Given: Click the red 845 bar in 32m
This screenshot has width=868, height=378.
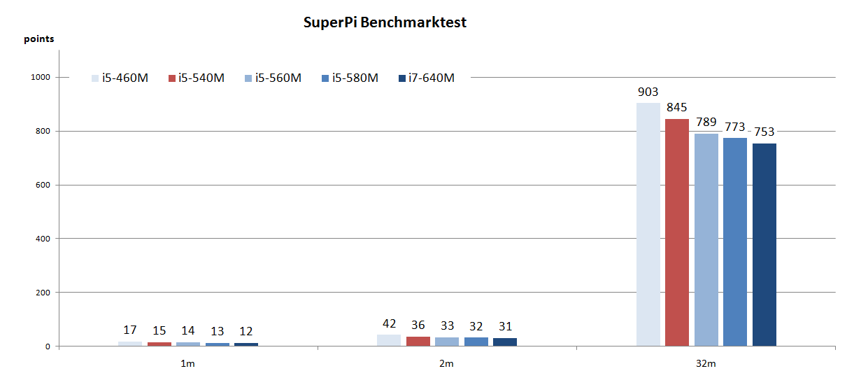Looking at the screenshot, I should [677, 232].
